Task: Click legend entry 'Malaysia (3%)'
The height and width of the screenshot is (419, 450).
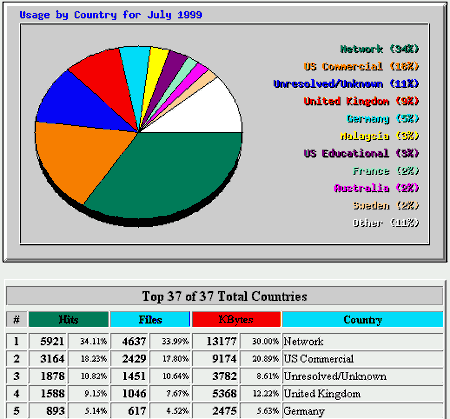Action: click(379, 136)
